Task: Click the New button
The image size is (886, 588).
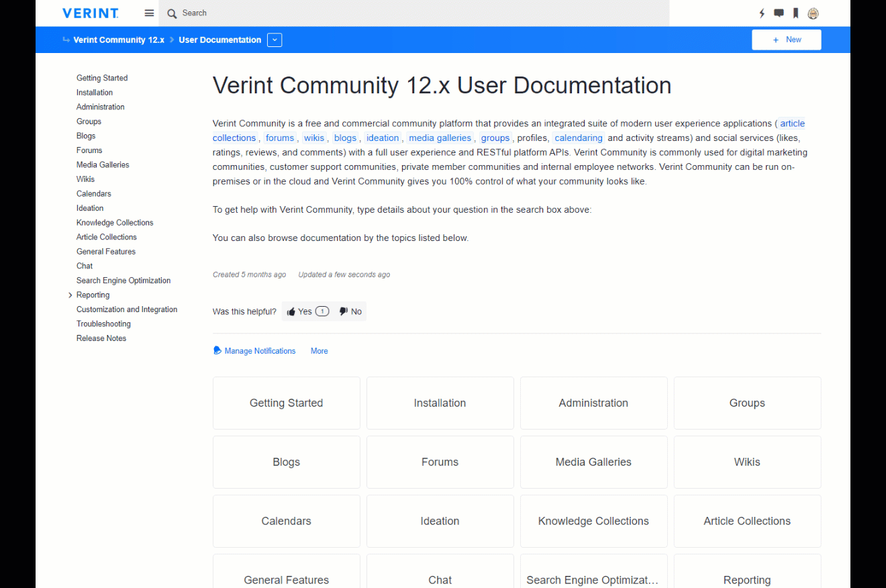Action: tap(787, 40)
